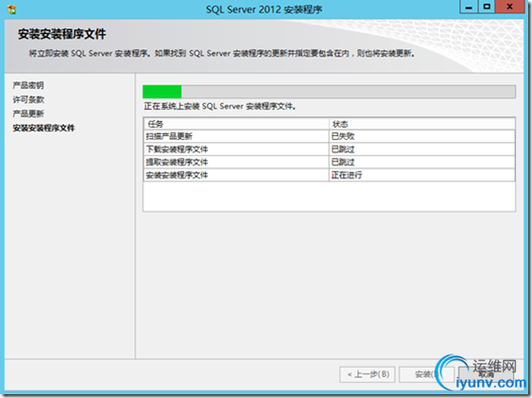Select the 许可条款 step in the sidebar
The width and height of the screenshot is (532, 398).
[x=28, y=99]
